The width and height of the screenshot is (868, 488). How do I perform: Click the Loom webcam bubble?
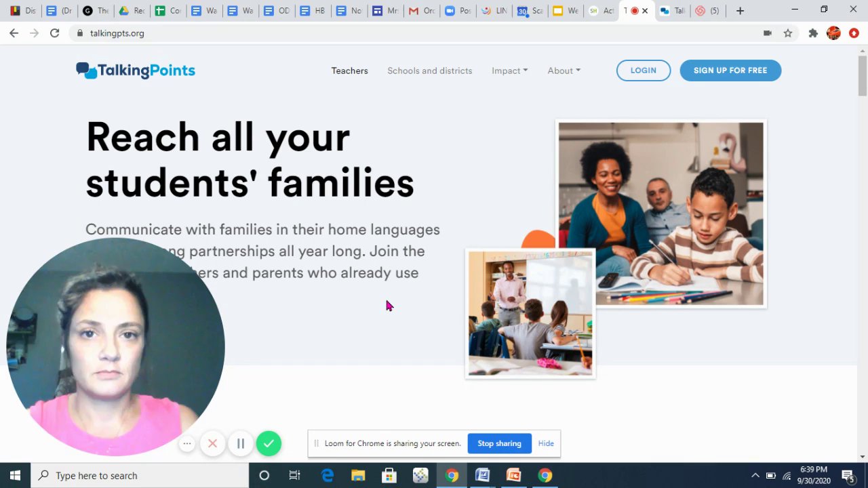115,346
